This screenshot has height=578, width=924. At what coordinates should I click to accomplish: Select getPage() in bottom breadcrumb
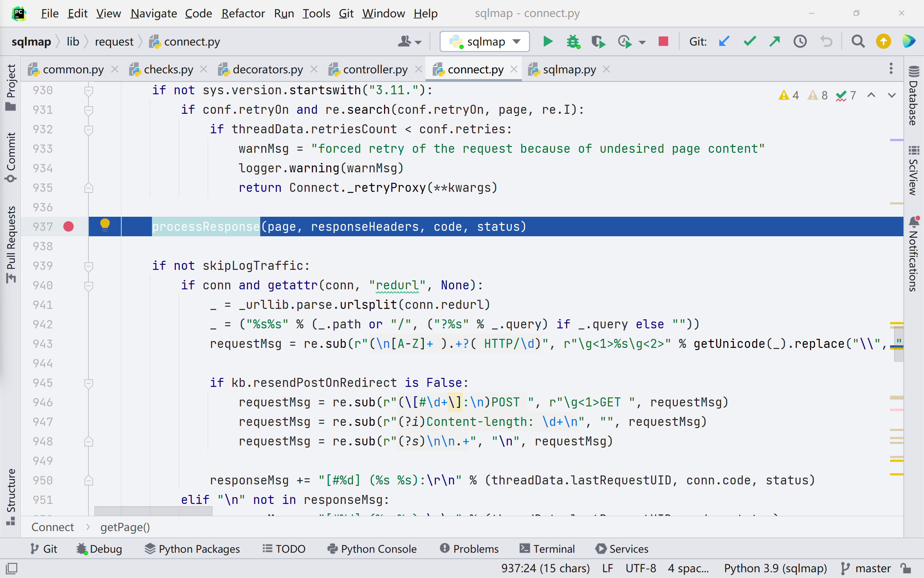click(125, 527)
